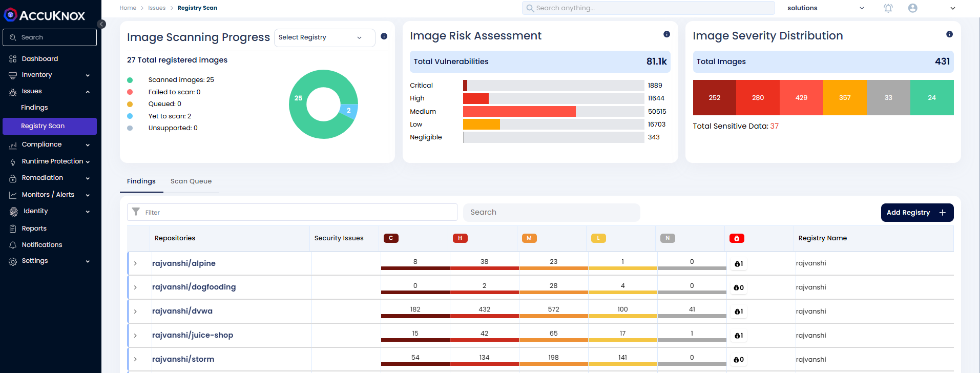The image size is (980, 373).
Task: Click the Add Registry button
Action: pos(916,213)
